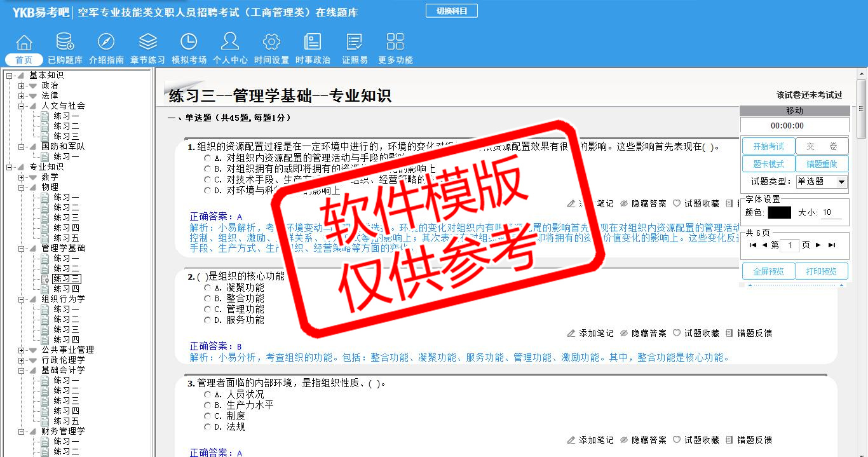Collapse 基本知识 tree node
Screen dimensions: 868x457
[x=9, y=76]
